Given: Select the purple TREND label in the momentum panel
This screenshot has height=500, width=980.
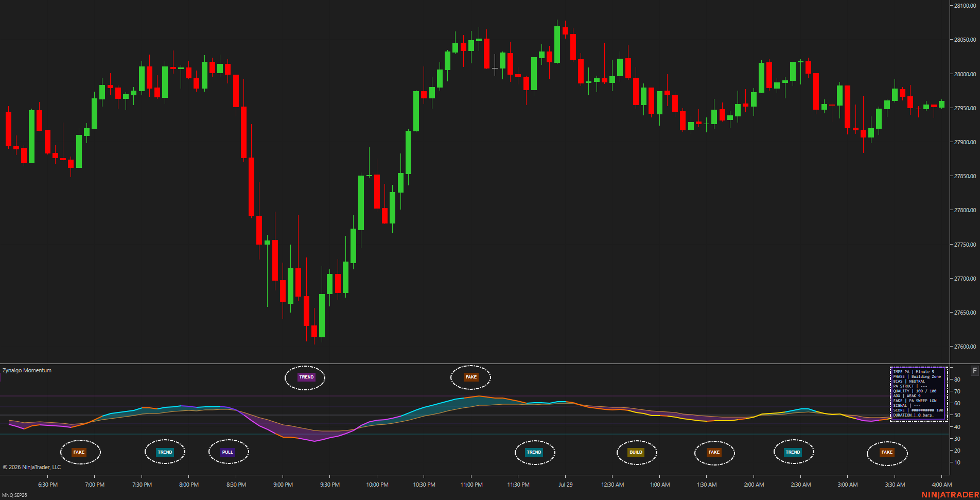Looking at the screenshot, I should tap(306, 377).
